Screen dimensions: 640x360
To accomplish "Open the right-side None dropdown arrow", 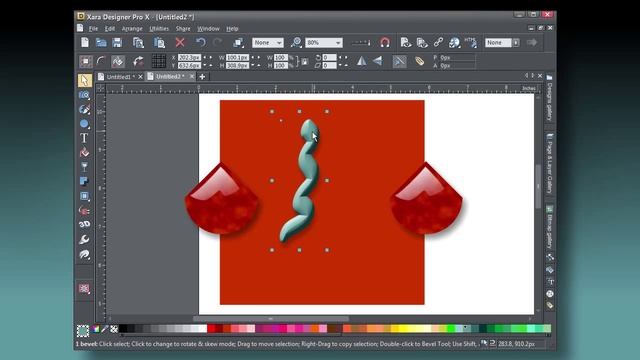I will [x=516, y=42].
